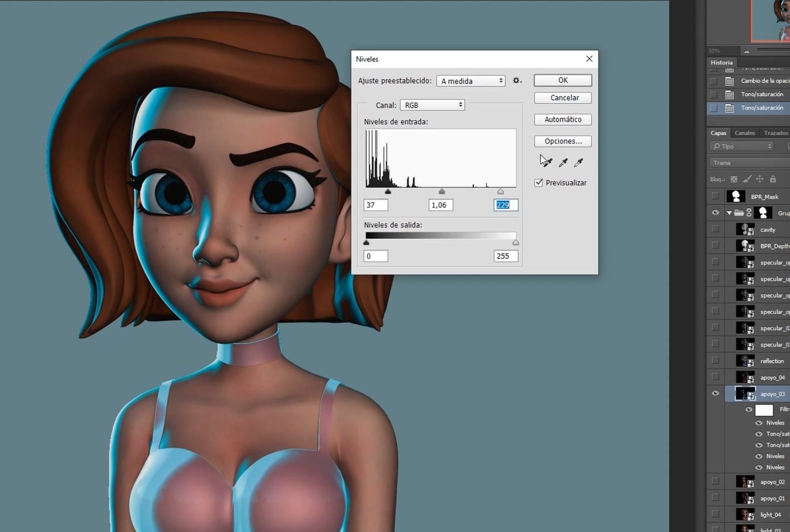
Task: Switch to the Historia tab
Action: coord(722,62)
